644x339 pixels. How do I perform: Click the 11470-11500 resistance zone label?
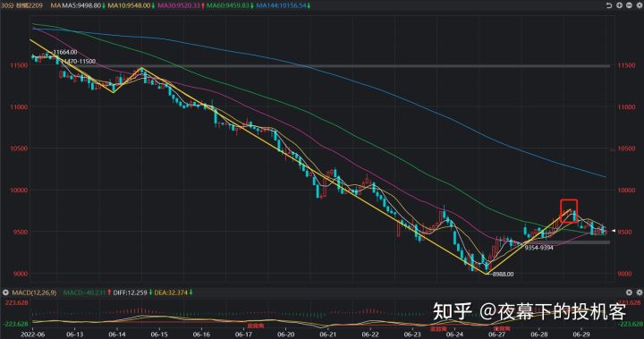[x=78, y=61]
